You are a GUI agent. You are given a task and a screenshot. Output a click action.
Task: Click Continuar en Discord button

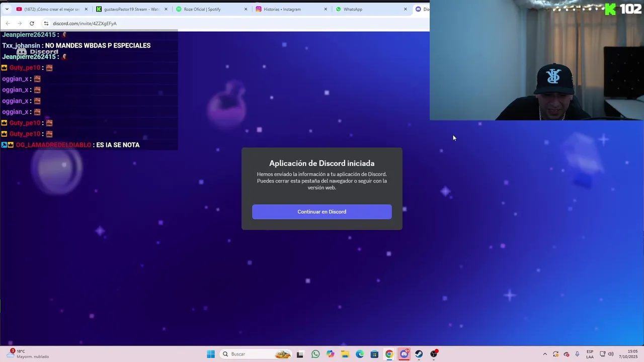322,212
